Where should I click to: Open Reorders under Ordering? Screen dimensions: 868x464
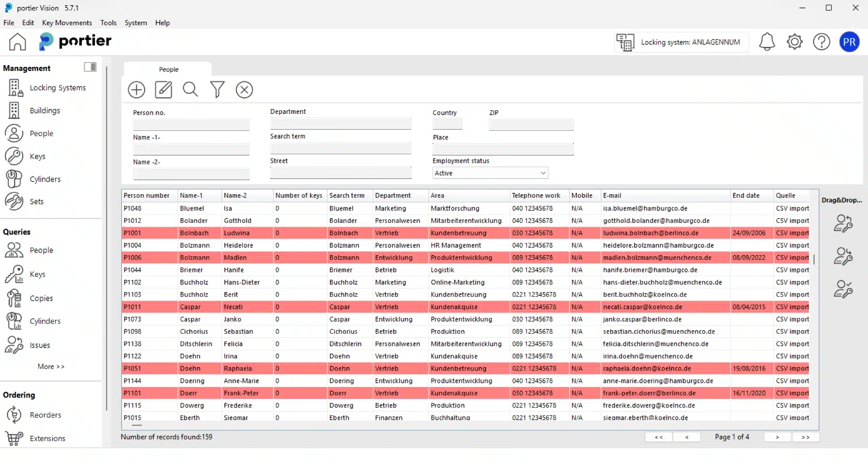pos(34,415)
